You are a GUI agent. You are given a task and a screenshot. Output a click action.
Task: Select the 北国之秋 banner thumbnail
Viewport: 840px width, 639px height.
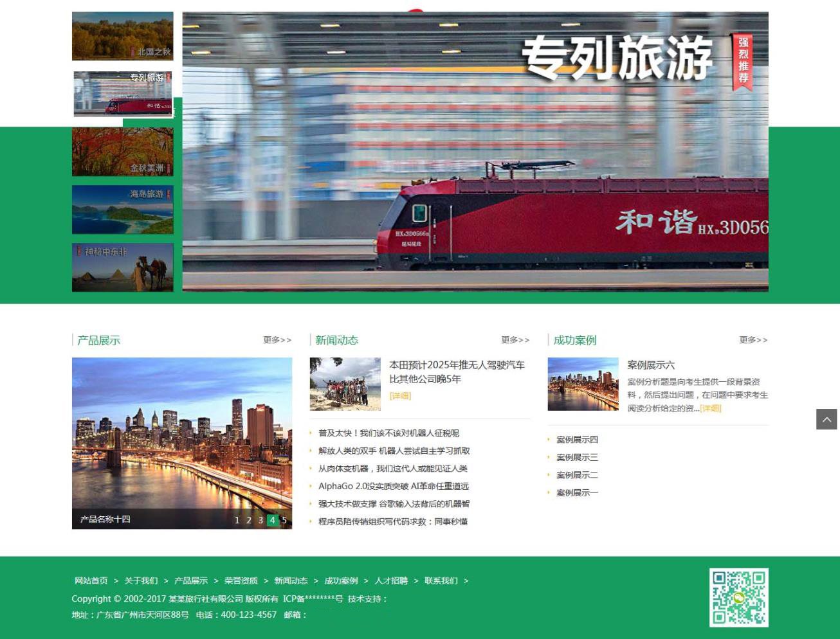tap(122, 36)
